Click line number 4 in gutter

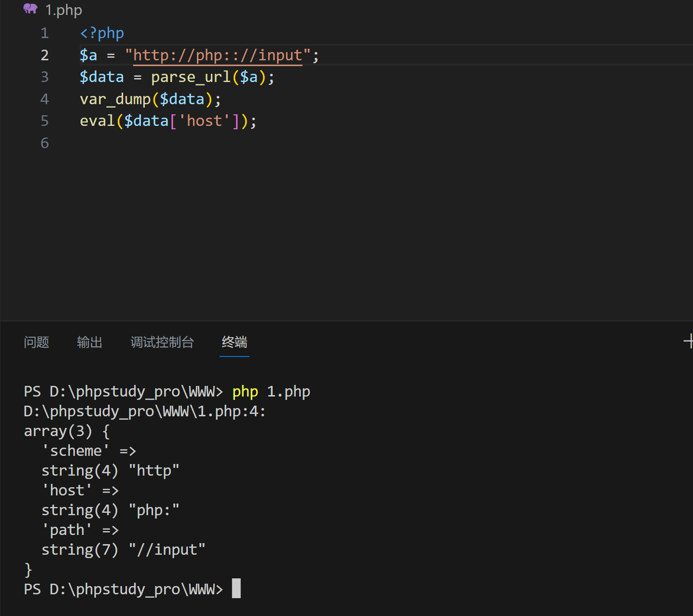point(45,99)
